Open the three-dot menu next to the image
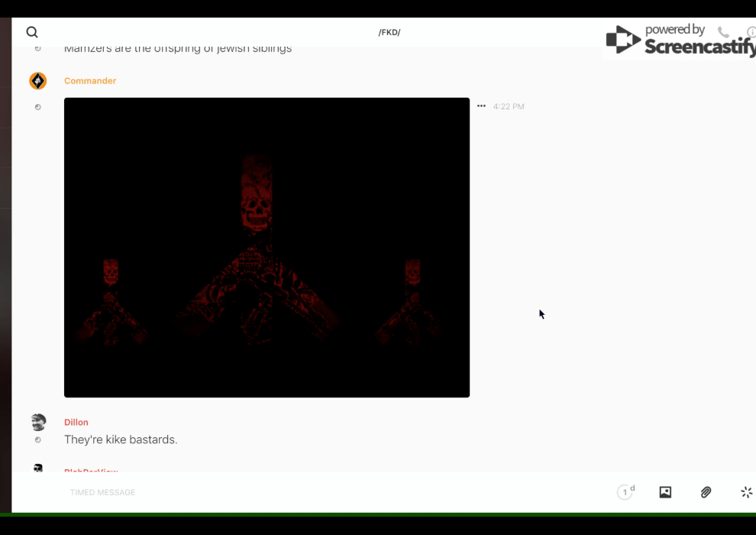The width and height of the screenshot is (756, 535). click(x=481, y=106)
